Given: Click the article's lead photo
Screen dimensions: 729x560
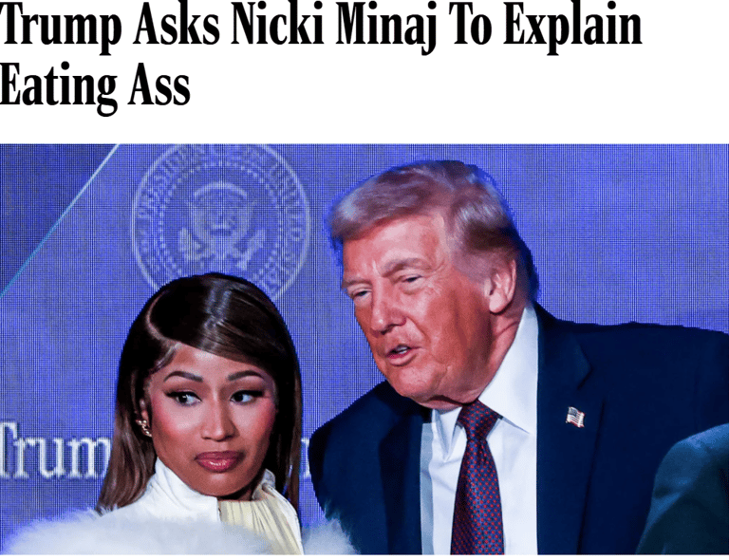Looking at the screenshot, I should 364,349.
